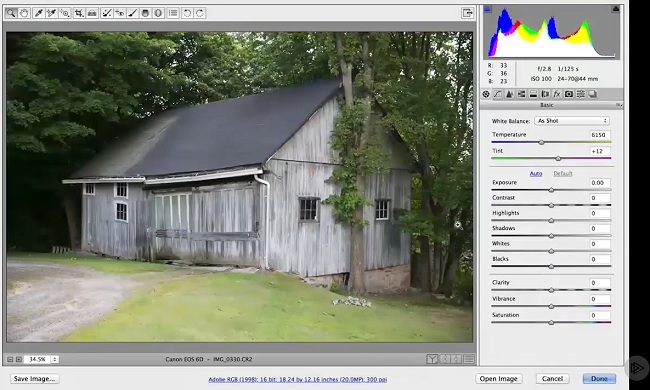Switch to the Presets tab
The height and width of the screenshot is (390, 650).
(x=581, y=94)
